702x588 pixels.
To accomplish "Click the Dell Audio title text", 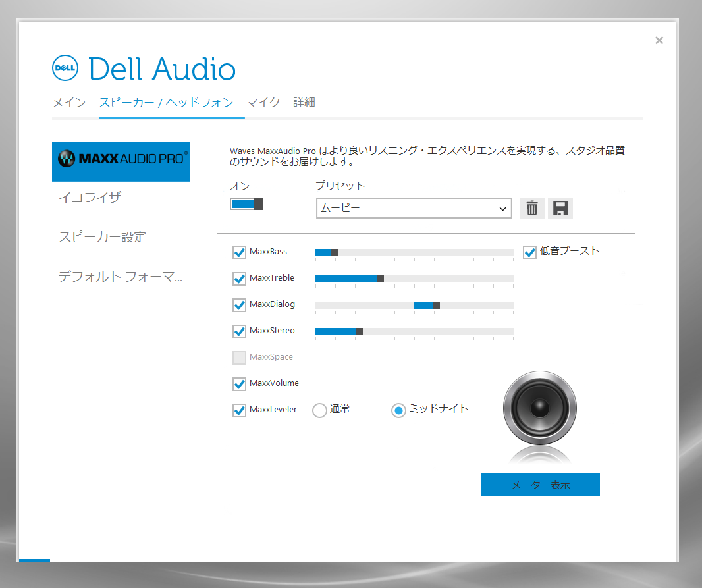I will coord(162,69).
